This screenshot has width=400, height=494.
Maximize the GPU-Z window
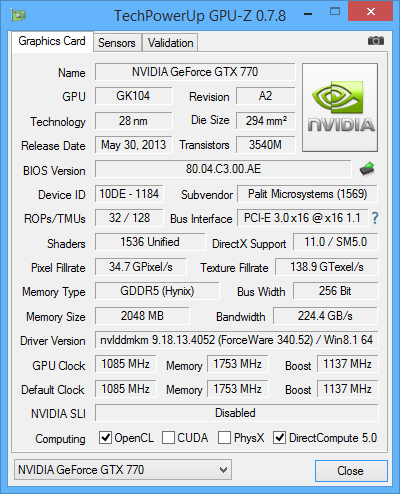point(335,12)
